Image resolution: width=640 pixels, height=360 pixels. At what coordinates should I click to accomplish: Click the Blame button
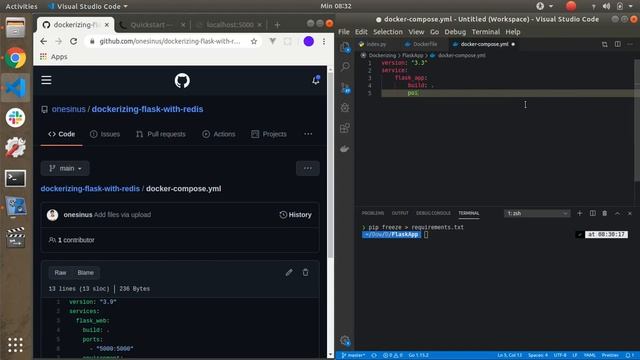point(85,273)
